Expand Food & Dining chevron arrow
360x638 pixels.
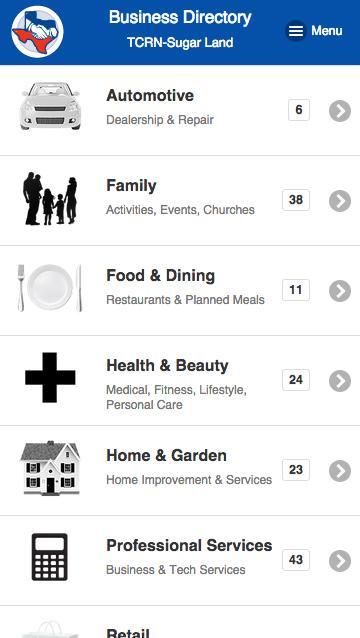point(340,291)
